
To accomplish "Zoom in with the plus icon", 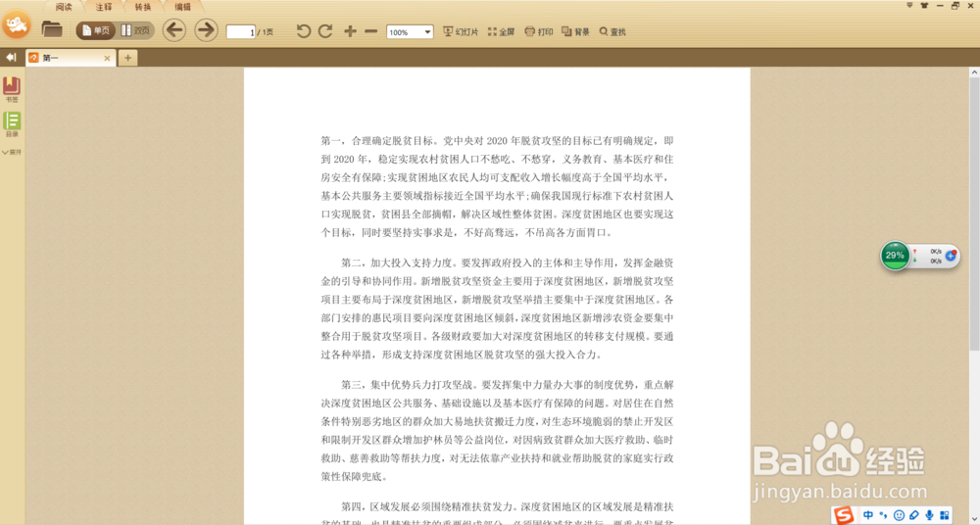I will tap(350, 31).
